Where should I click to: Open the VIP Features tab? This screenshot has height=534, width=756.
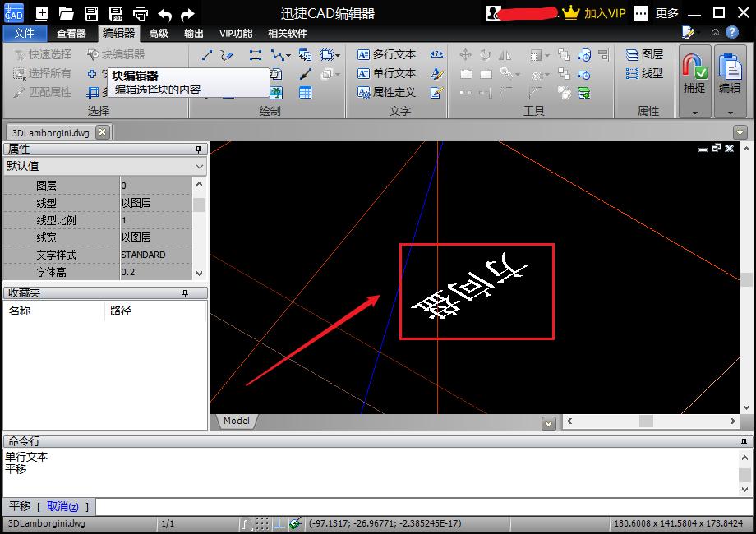click(x=236, y=33)
